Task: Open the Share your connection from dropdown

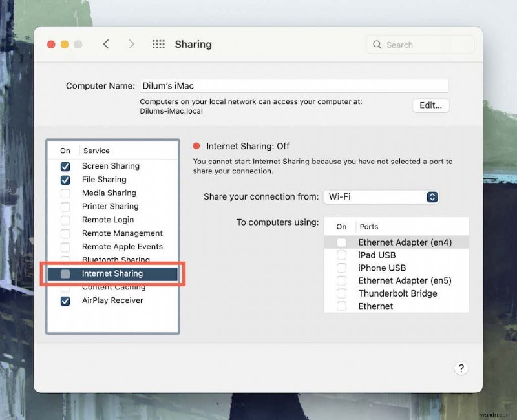Action: [381, 196]
